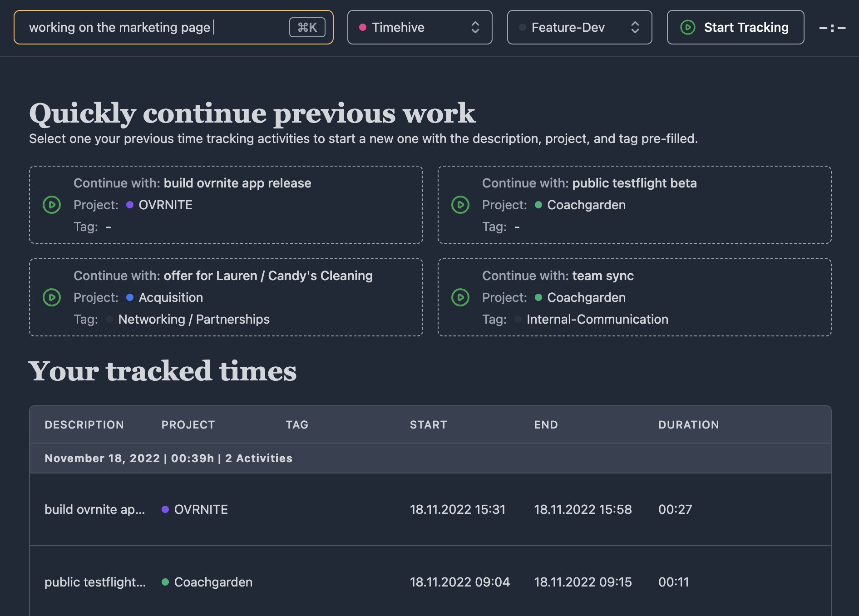Image resolution: width=859 pixels, height=616 pixels.
Task: Expand the chevron on the project selector
Action: (x=475, y=27)
